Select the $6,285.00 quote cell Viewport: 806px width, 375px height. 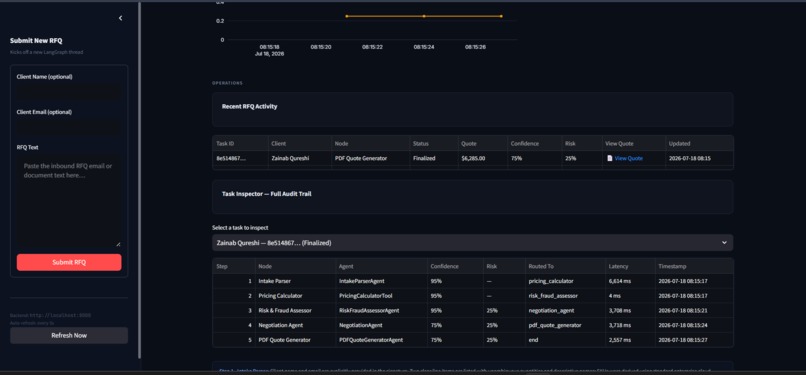point(483,158)
